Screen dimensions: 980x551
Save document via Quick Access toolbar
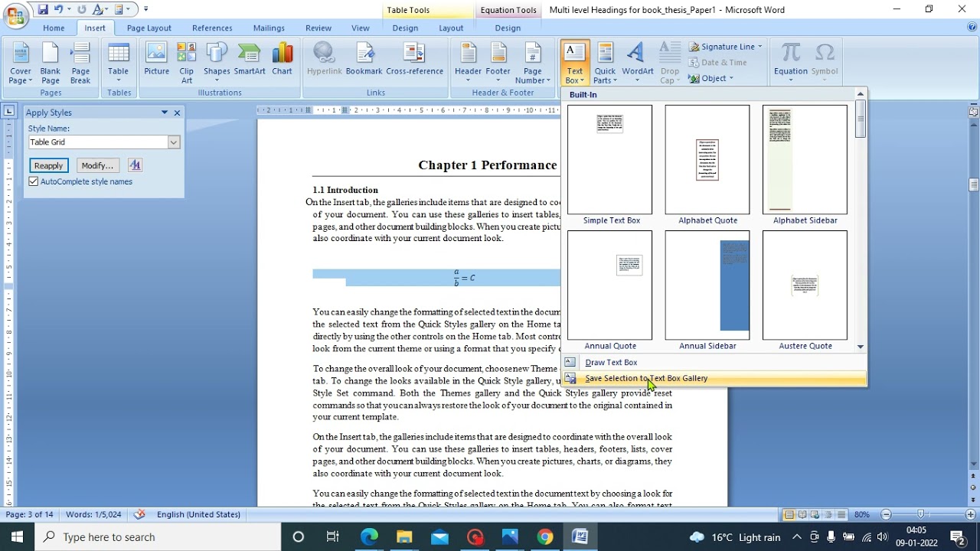point(43,10)
